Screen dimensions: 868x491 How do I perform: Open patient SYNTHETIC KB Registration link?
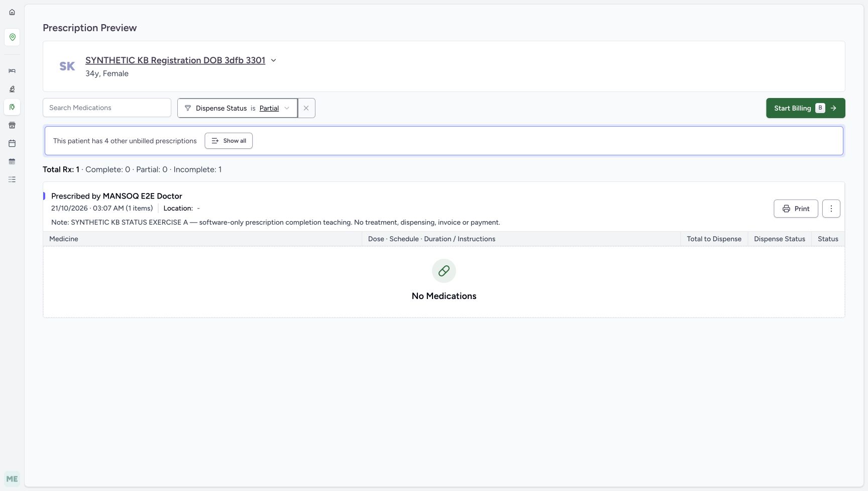click(x=175, y=60)
